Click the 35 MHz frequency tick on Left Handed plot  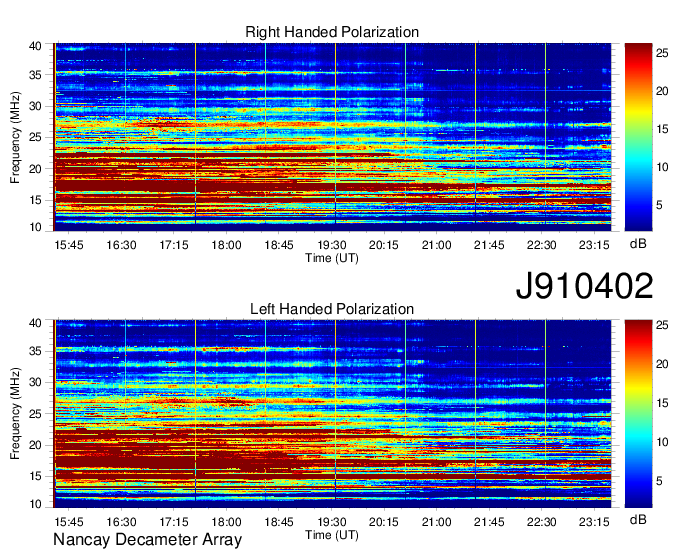[35, 351]
